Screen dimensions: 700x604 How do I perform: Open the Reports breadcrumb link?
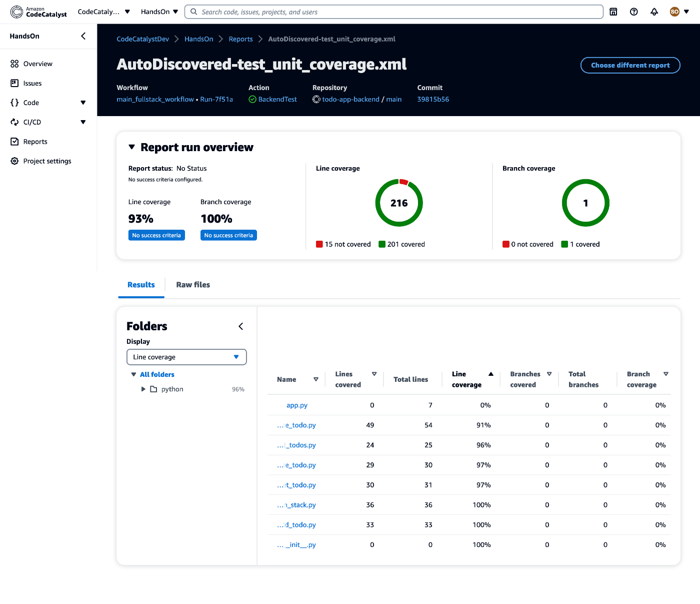point(241,39)
